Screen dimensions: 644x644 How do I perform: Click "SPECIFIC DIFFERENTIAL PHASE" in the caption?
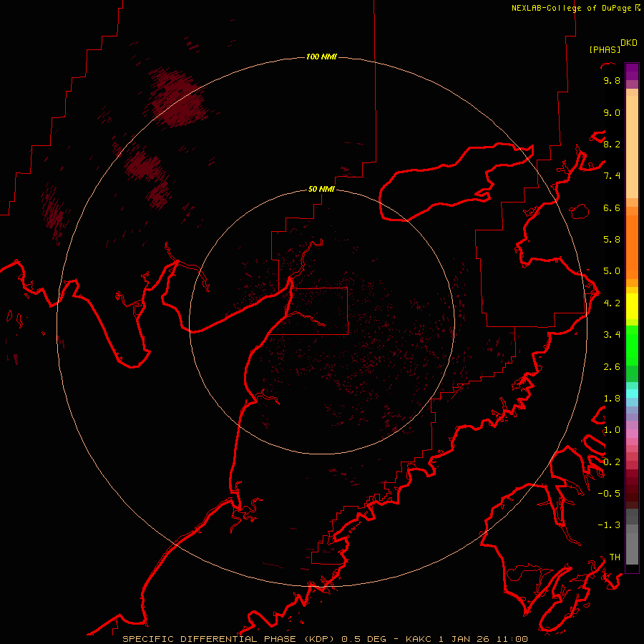(209, 639)
